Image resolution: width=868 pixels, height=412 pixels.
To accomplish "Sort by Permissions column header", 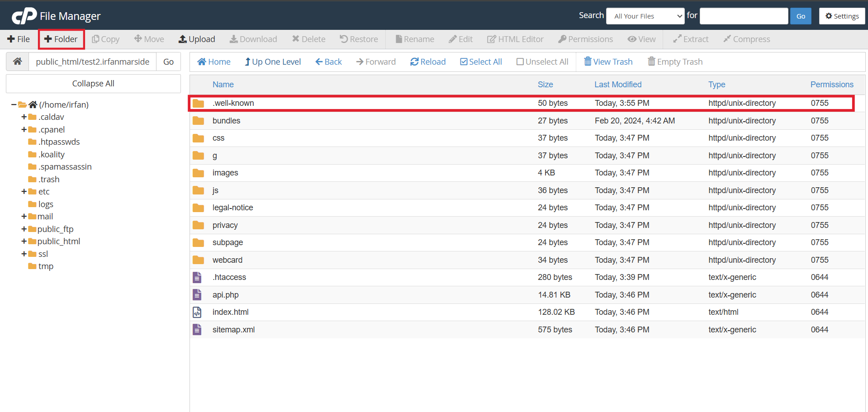I will click(x=832, y=85).
